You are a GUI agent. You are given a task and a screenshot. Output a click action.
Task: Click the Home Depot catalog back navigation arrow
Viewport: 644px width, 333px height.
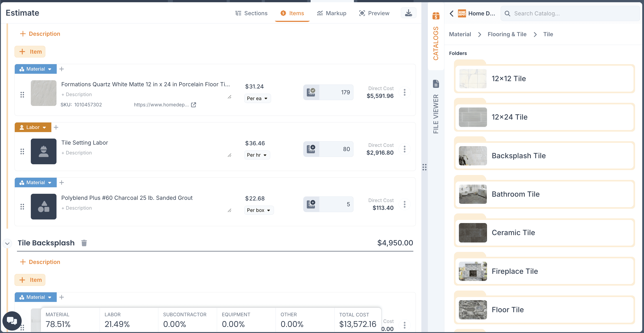(452, 13)
